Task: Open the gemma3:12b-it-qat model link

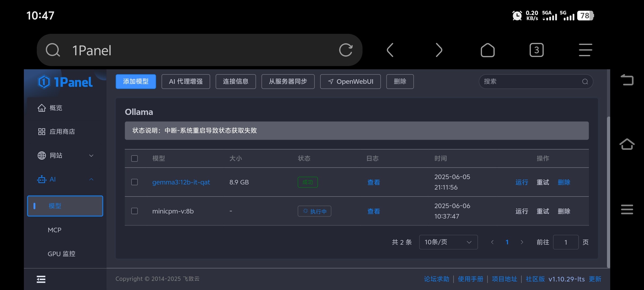Action: 181,182
